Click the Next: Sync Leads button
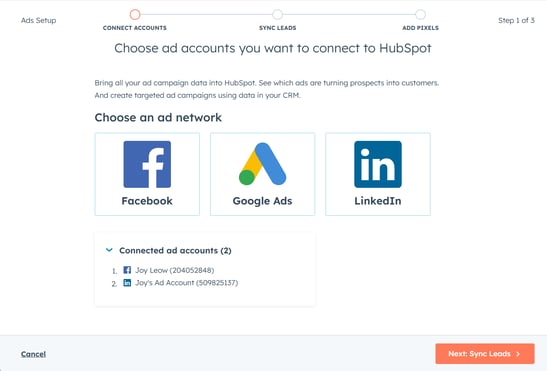The width and height of the screenshot is (547, 371). tap(485, 354)
